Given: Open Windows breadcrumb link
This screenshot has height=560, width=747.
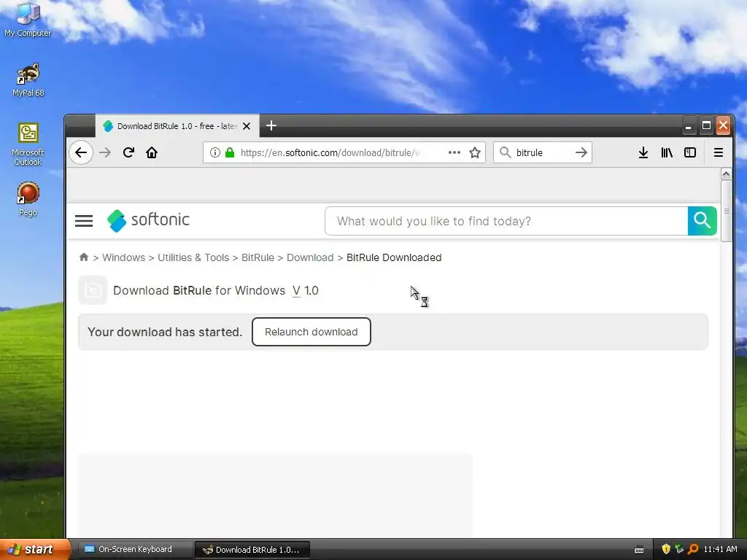Looking at the screenshot, I should pos(123,257).
